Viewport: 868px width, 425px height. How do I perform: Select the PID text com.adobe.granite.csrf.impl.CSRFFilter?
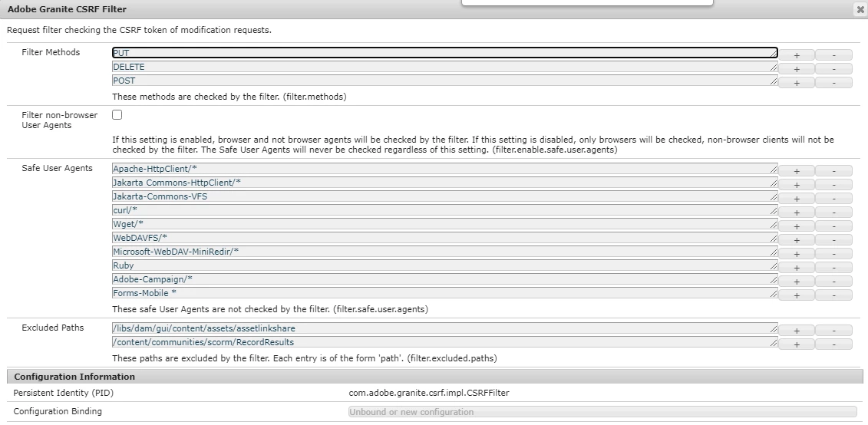click(x=428, y=393)
